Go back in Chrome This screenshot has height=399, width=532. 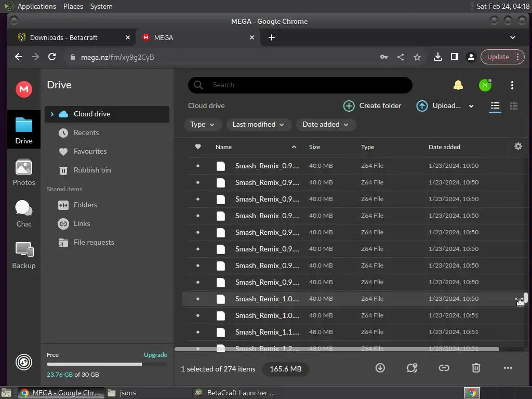click(19, 57)
